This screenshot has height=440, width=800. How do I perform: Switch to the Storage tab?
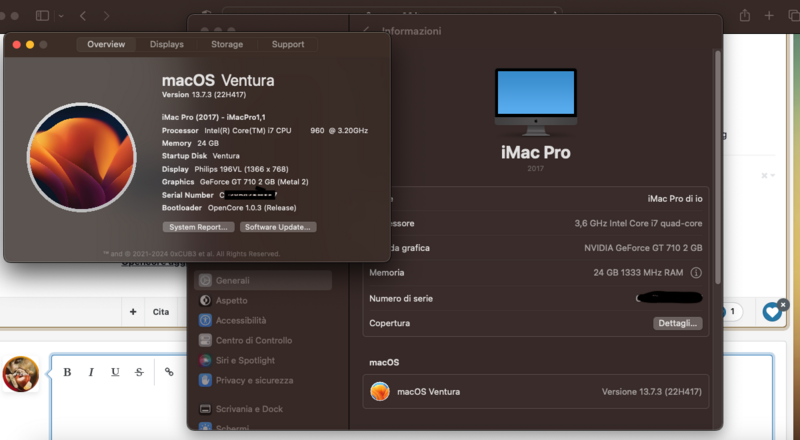point(227,44)
